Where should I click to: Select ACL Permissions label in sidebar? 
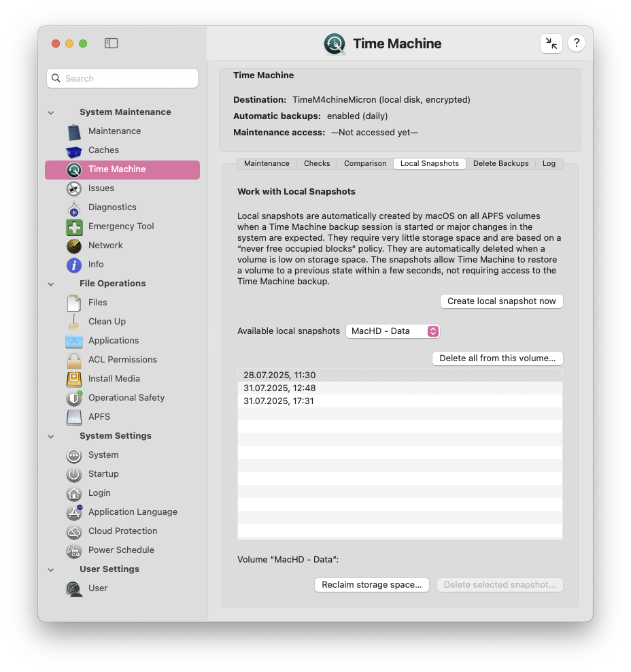[x=122, y=360]
